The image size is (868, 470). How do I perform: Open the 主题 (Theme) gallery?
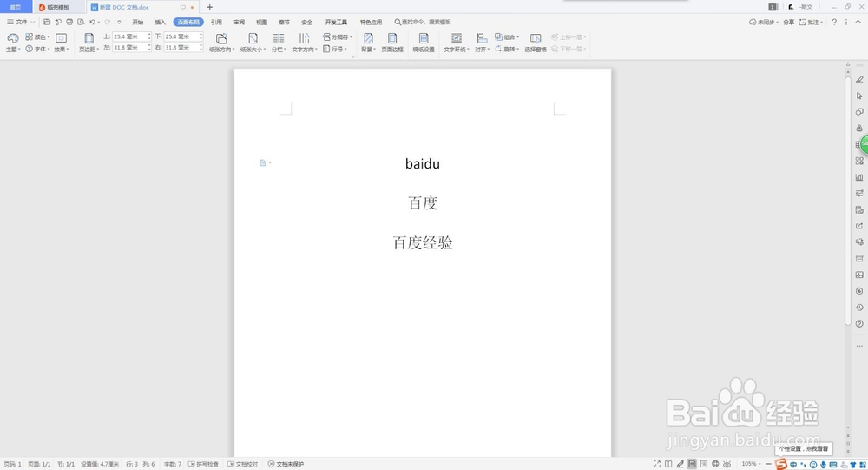(x=13, y=42)
